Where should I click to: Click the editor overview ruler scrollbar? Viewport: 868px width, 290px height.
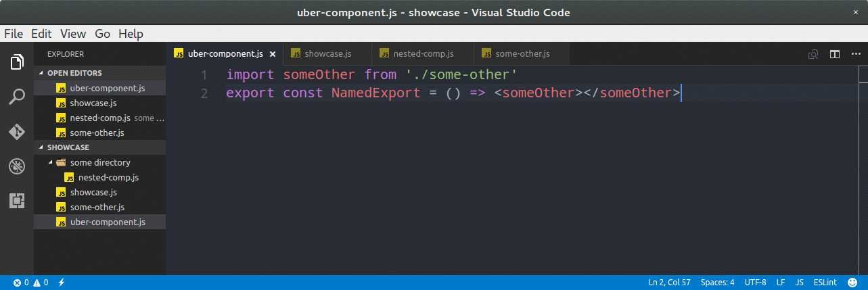click(863, 169)
